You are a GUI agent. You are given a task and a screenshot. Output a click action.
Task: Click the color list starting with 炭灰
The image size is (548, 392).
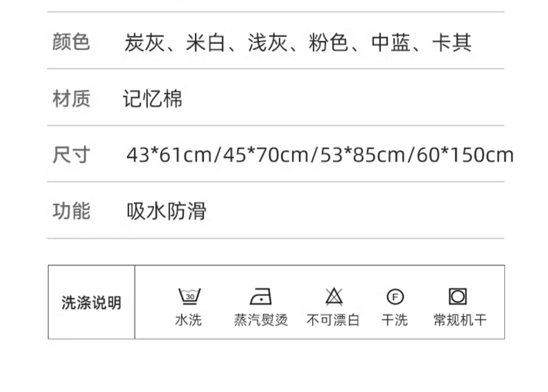coord(298,42)
